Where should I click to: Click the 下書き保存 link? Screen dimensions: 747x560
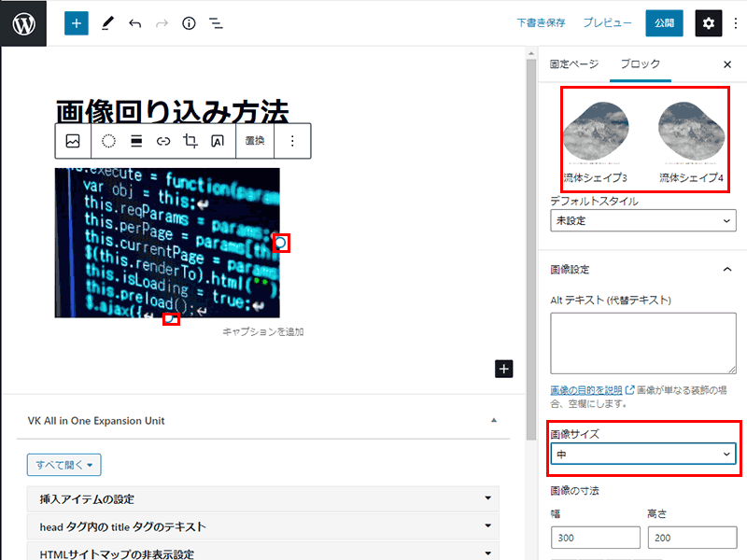click(x=541, y=23)
